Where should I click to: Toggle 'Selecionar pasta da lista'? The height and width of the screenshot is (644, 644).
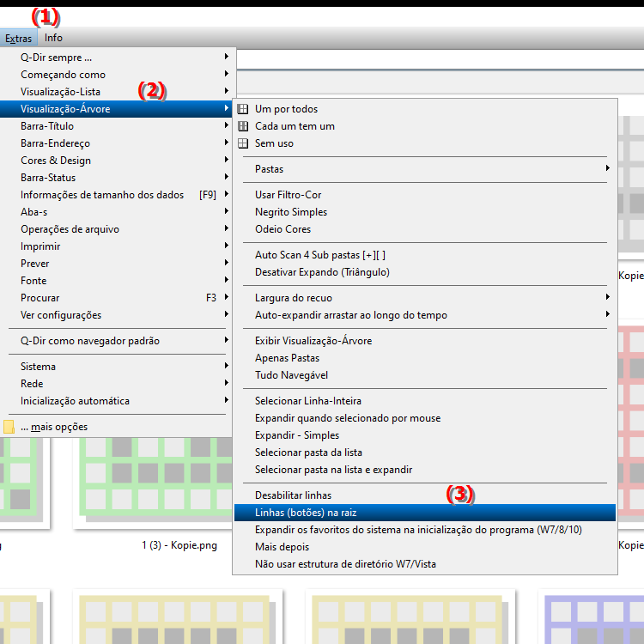(x=425, y=453)
